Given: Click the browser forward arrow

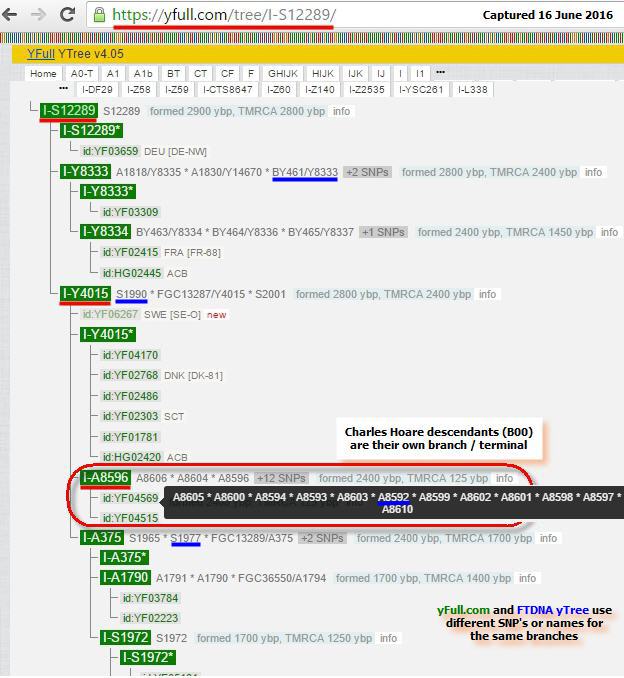Looking at the screenshot, I should (39, 15).
